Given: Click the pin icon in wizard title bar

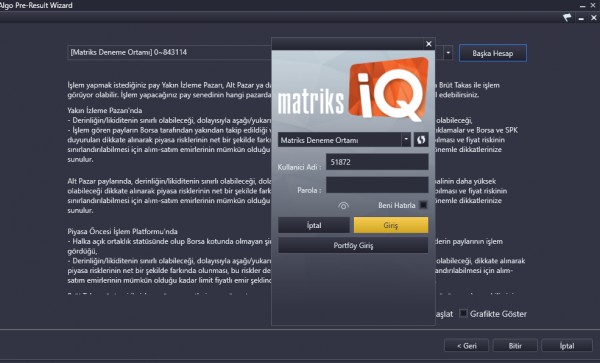Looking at the screenshot, I should 567,18.
